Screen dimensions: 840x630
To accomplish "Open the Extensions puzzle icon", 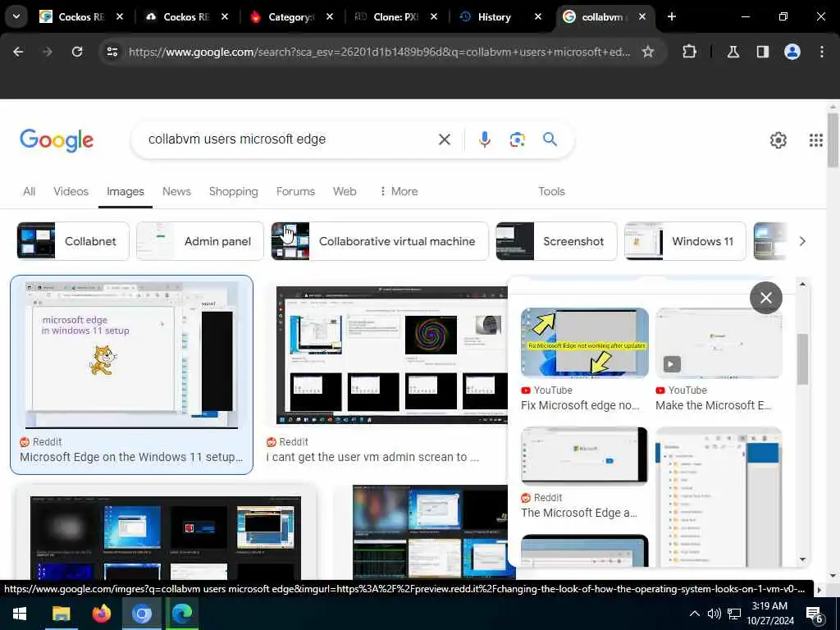I will [x=689, y=52].
